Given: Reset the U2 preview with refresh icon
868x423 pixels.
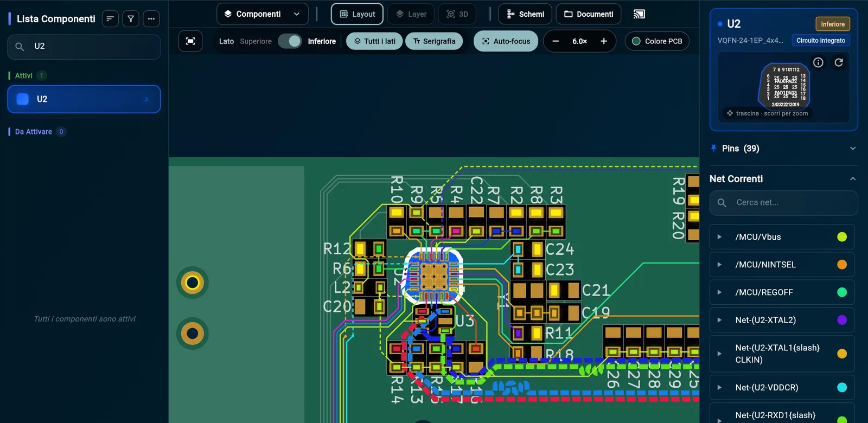Looking at the screenshot, I should click(839, 62).
